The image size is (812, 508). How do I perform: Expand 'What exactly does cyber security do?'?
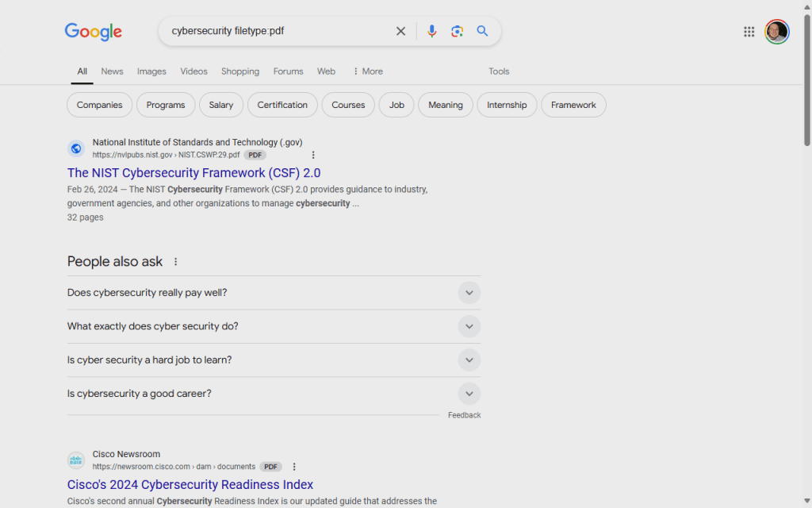click(x=469, y=326)
